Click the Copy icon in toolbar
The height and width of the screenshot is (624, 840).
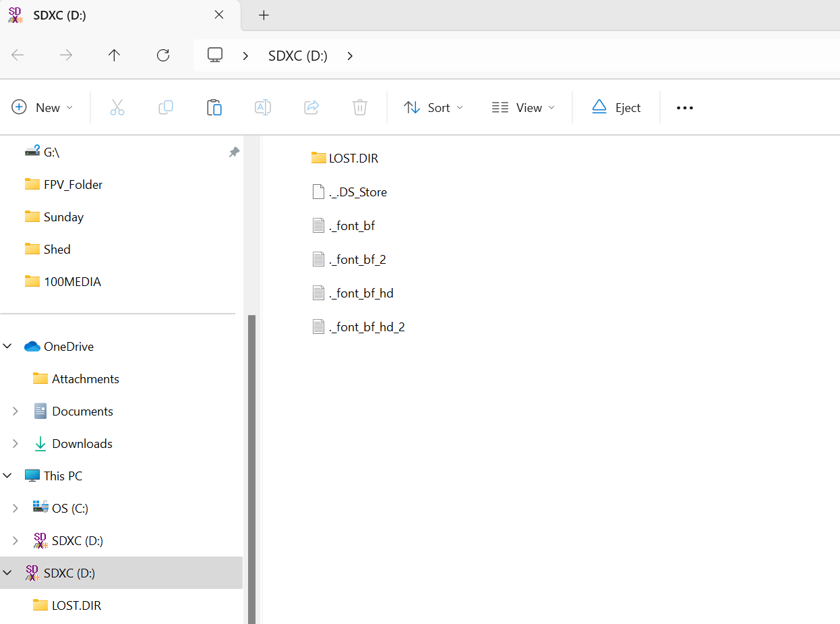(x=166, y=107)
